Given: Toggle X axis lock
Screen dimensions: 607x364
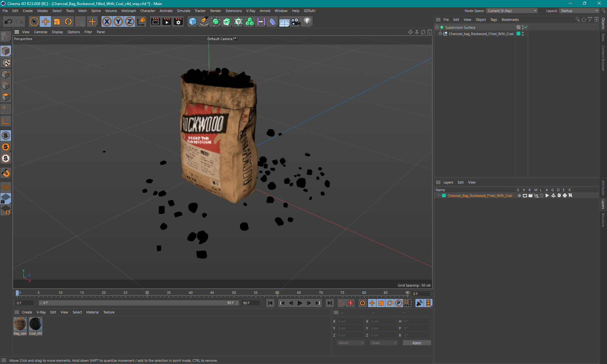Looking at the screenshot, I should [x=107, y=21].
